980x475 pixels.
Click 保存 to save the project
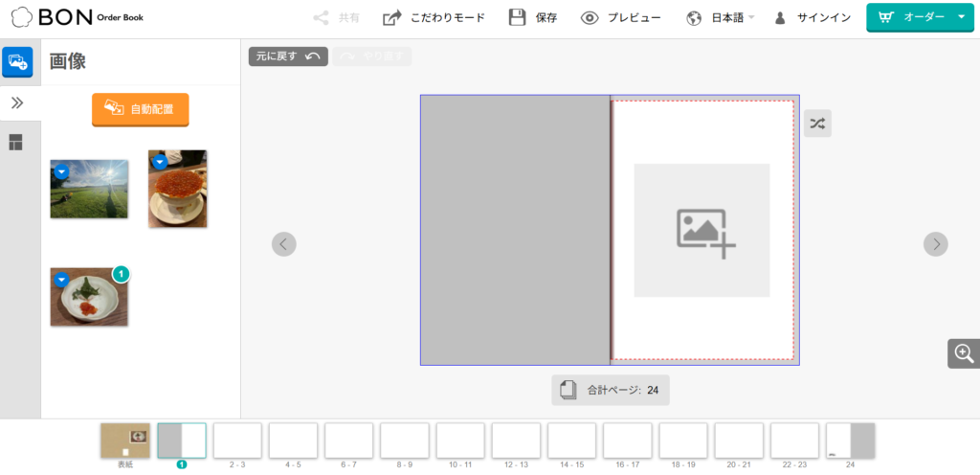click(x=533, y=17)
